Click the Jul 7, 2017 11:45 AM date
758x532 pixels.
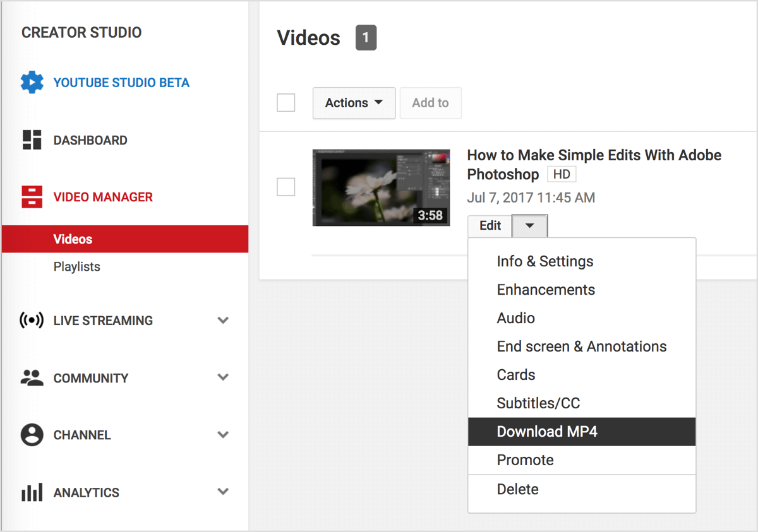(x=531, y=198)
